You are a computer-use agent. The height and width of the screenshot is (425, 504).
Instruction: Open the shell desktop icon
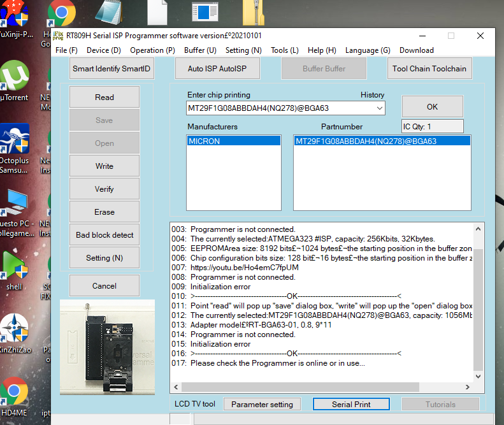pos(14,270)
